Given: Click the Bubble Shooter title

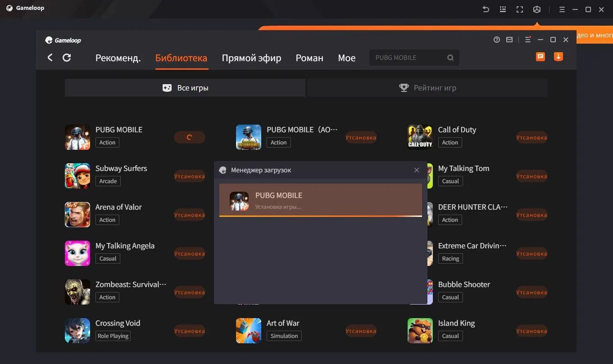Looking at the screenshot, I should [464, 284].
